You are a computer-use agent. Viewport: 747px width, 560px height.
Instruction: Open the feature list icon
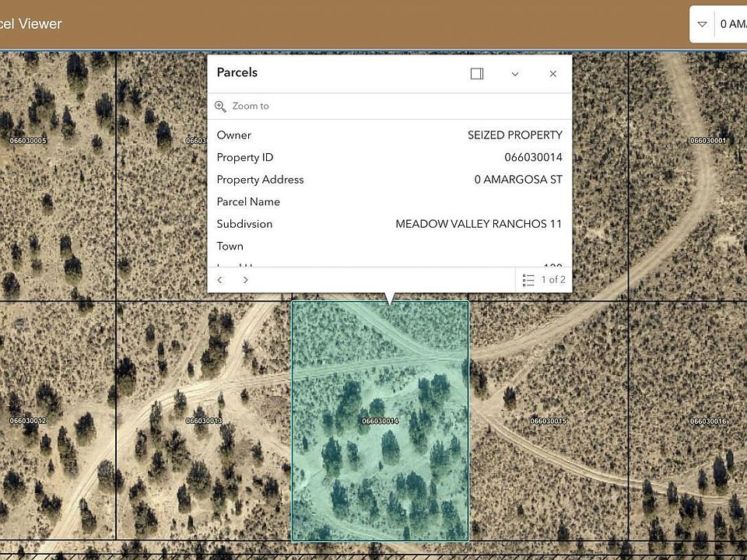coord(528,280)
